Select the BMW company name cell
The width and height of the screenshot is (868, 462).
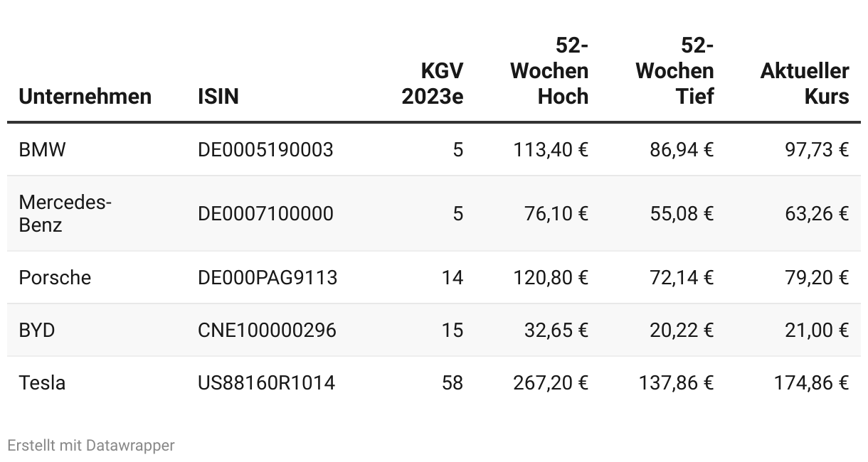point(42,150)
